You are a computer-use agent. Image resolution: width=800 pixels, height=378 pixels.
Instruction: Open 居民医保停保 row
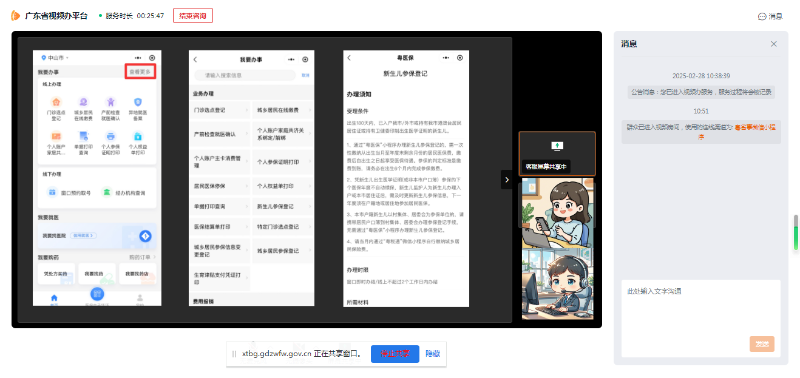[x=219, y=187]
